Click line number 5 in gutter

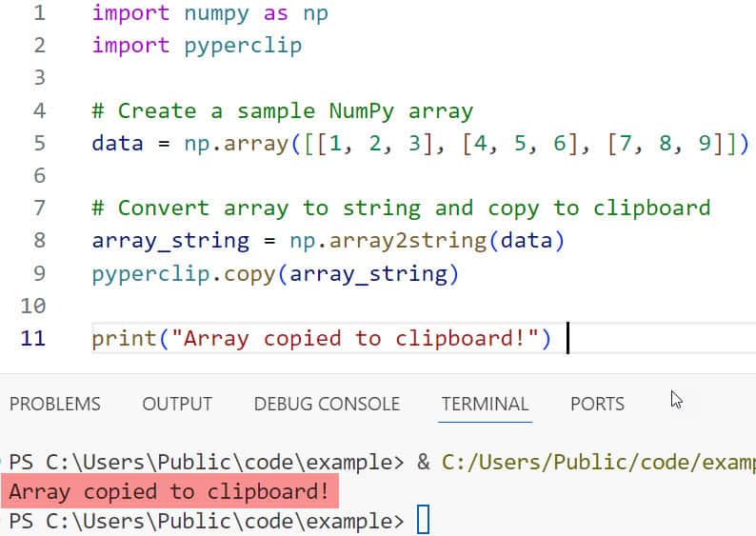[x=40, y=143]
